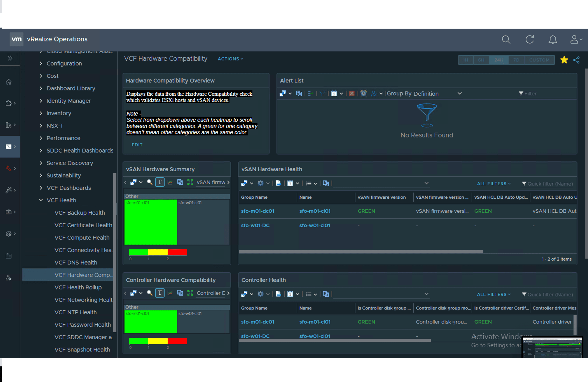Select VCF DNS Health in sidebar

[x=76, y=262]
